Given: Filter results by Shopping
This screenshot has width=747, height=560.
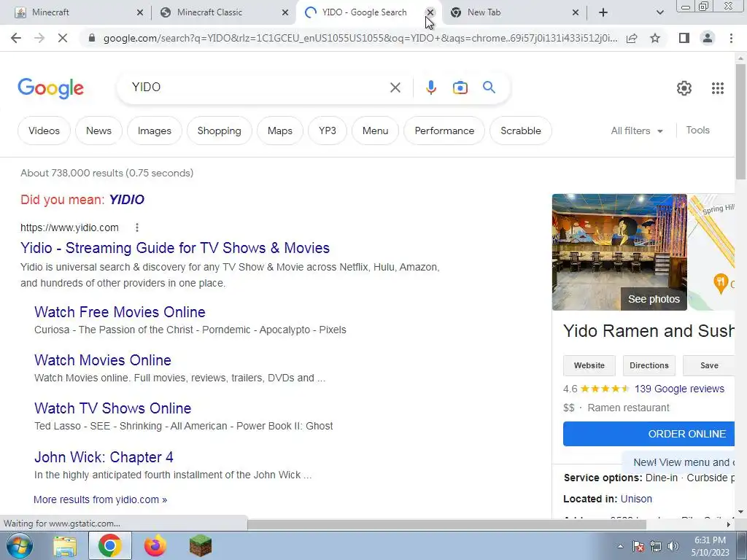Looking at the screenshot, I should pos(219,131).
